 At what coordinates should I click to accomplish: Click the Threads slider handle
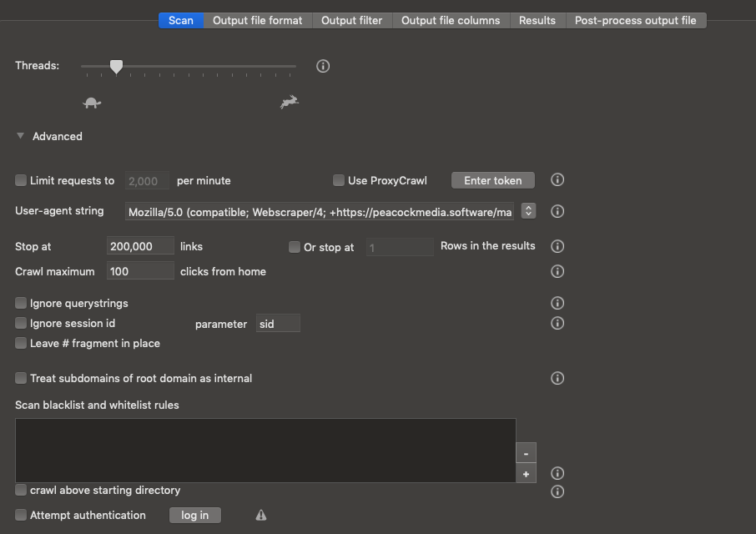pyautogui.click(x=117, y=67)
